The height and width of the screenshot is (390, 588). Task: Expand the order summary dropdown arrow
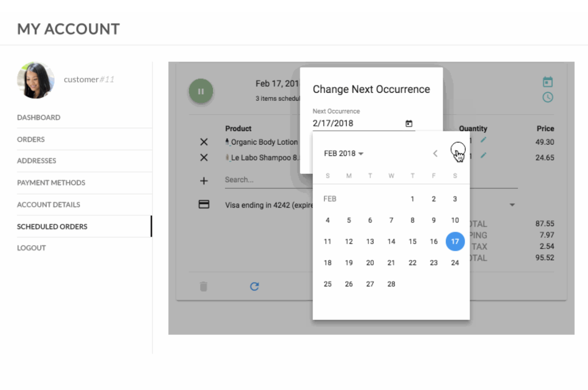click(512, 205)
